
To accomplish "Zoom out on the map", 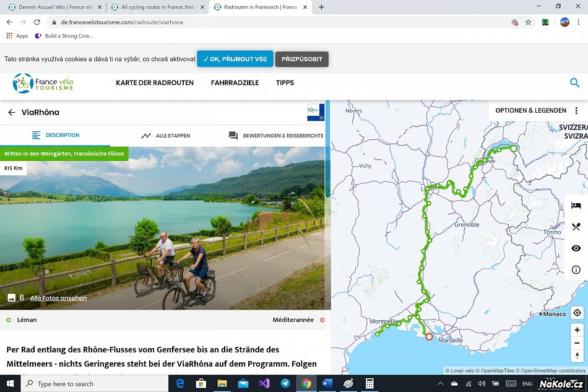I will tap(577, 343).
